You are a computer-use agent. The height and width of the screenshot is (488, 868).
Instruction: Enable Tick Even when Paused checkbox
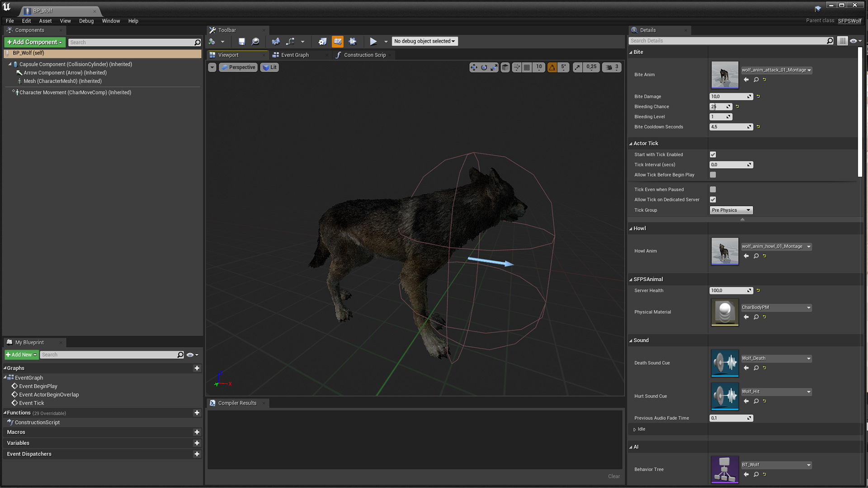pos(713,189)
